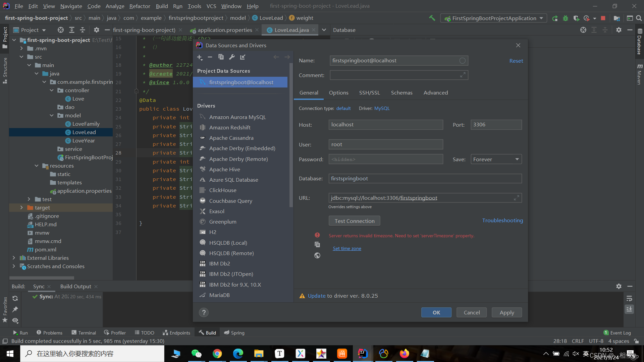Screen dimensions: 644x362
Task: Click the Host input field
Action: (386, 125)
